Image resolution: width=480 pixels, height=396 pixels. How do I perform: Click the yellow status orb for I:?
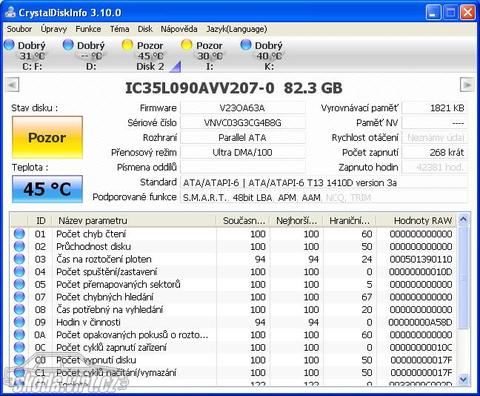click(x=187, y=44)
